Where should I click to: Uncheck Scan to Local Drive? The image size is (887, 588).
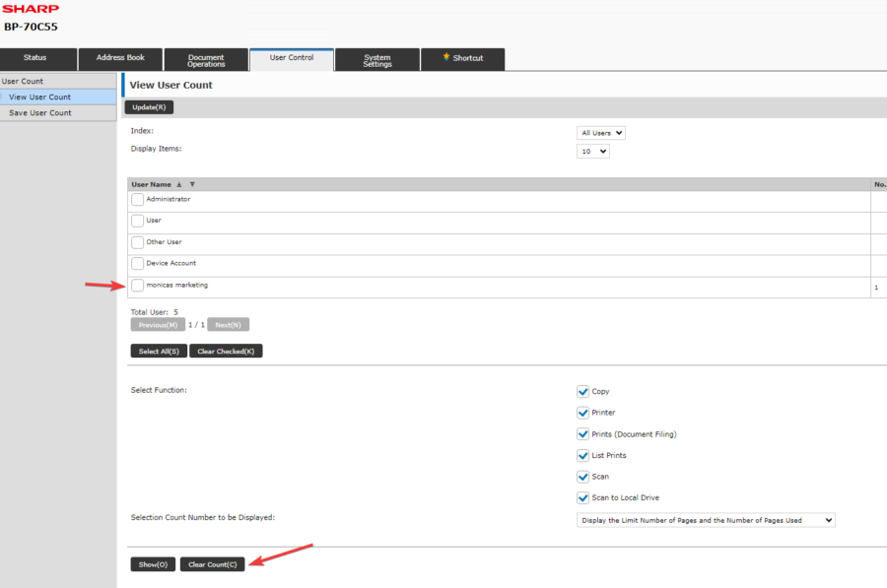pos(582,497)
